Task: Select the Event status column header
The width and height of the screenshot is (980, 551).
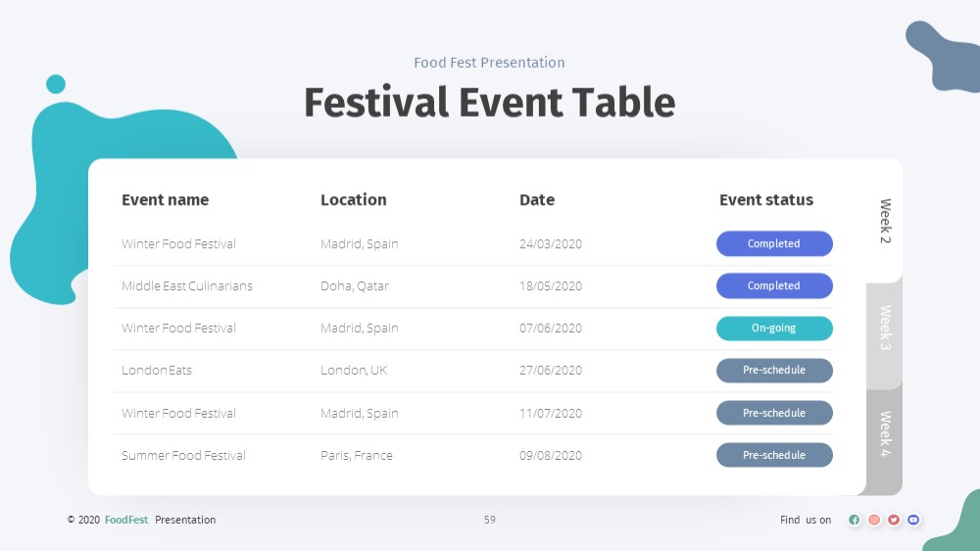Action: point(766,199)
